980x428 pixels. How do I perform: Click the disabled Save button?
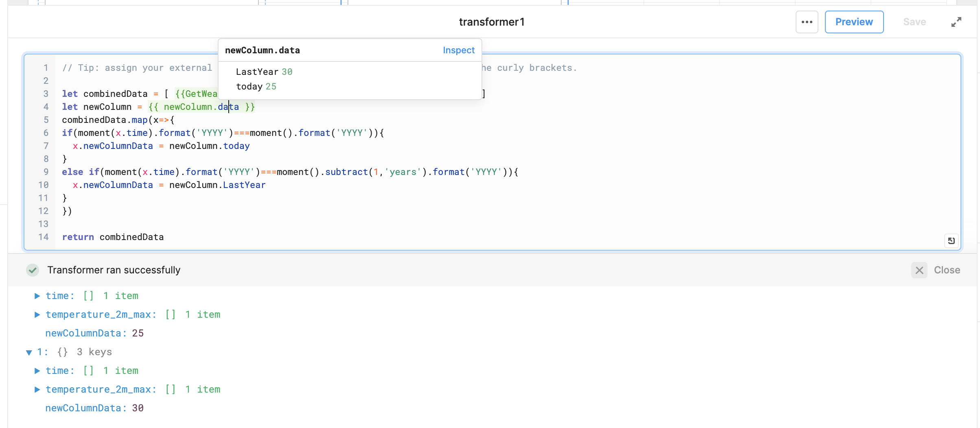914,22
